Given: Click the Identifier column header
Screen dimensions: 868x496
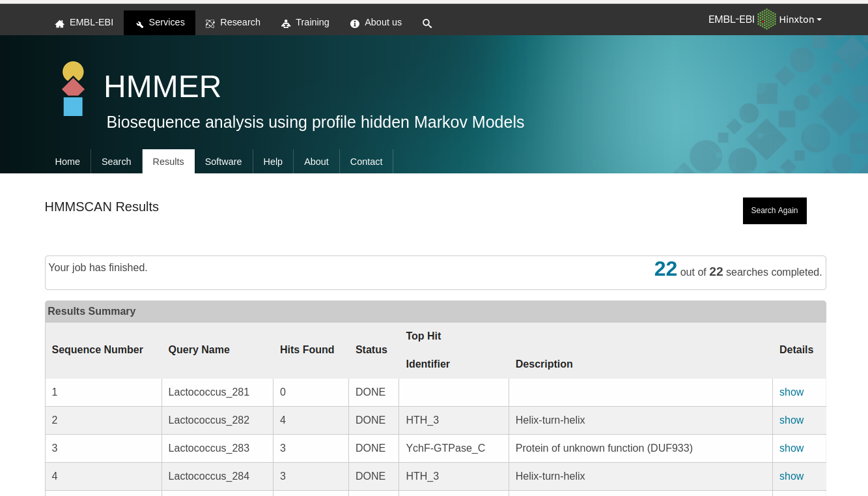Looking at the screenshot, I should 428,364.
